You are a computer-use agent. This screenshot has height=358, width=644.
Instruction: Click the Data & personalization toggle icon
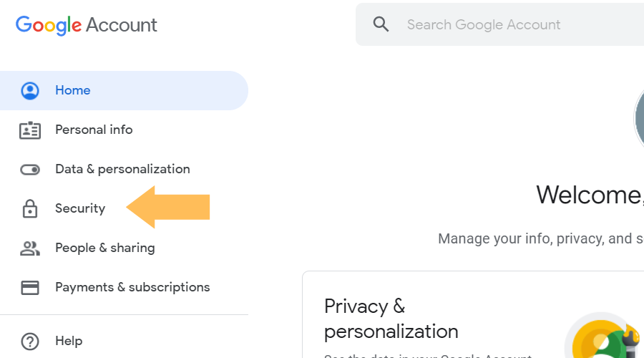(x=30, y=170)
